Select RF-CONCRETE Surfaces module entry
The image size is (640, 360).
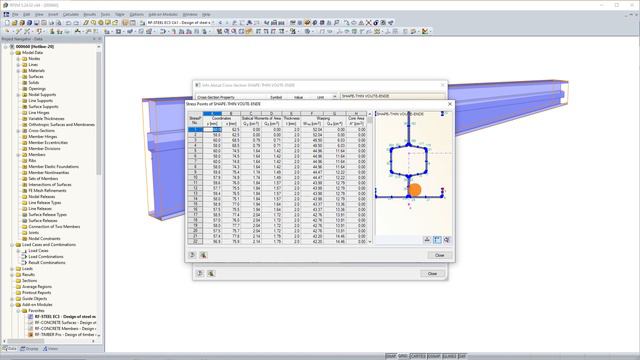pos(65,322)
